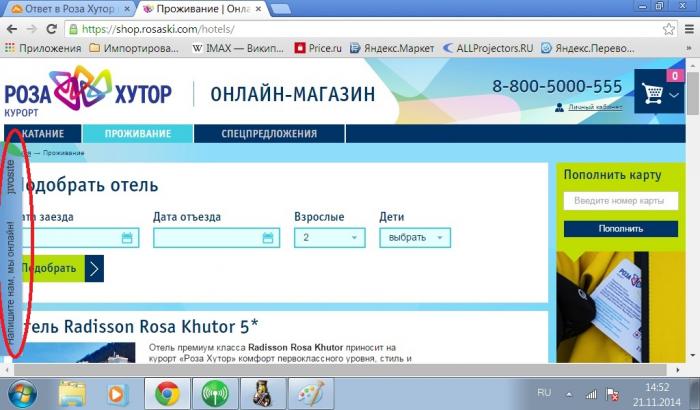Open calendar icon for Дата отъезда
The image size is (700, 410).
point(268,238)
